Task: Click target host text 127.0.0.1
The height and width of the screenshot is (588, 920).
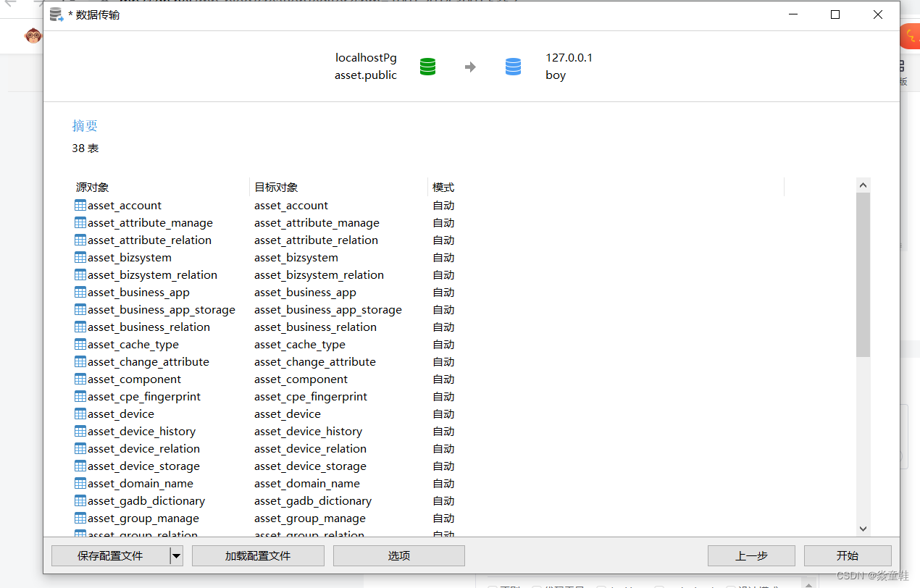Action: click(569, 58)
